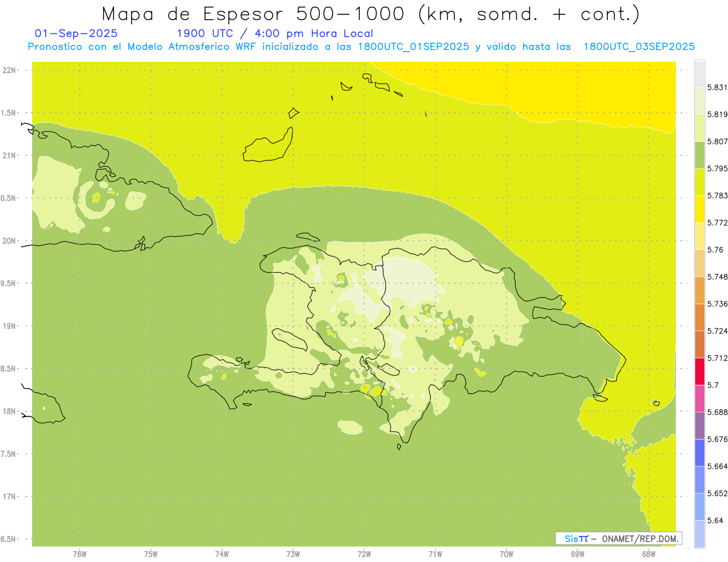Select the date text '01-Sep-2025'

tap(76, 33)
